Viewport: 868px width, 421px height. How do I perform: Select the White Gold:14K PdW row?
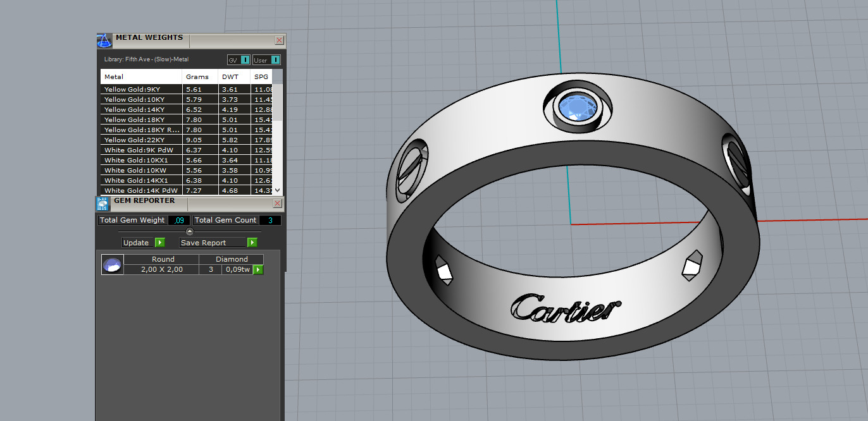tap(186, 190)
